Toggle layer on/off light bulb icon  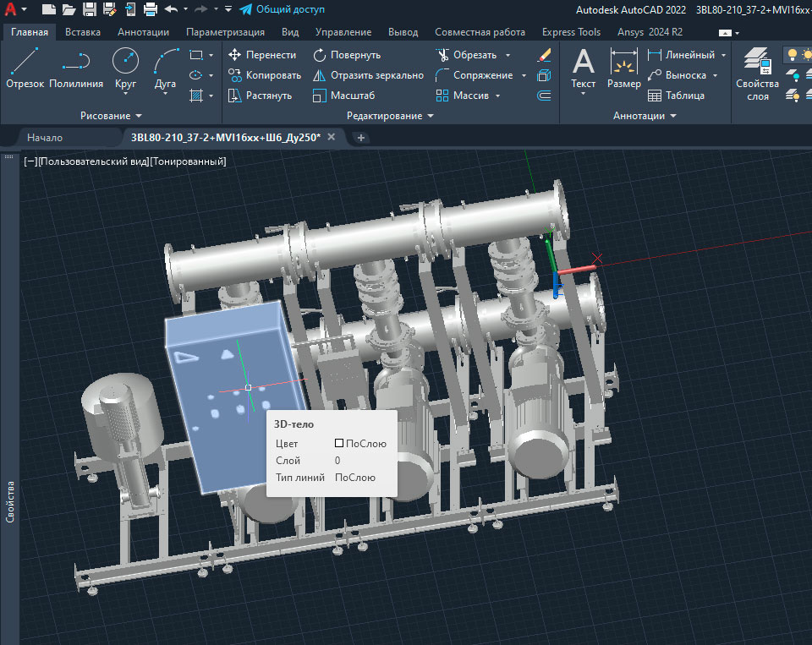(793, 55)
